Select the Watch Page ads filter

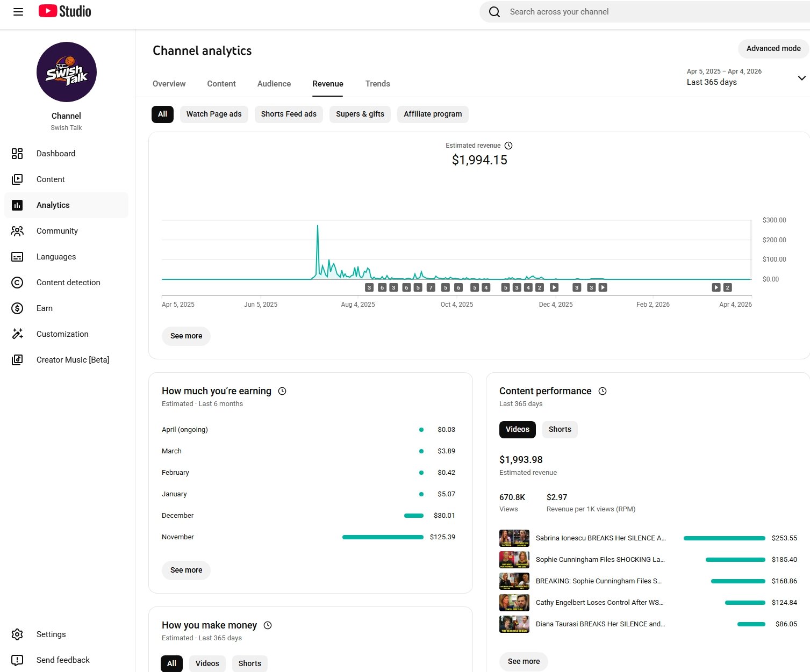214,114
